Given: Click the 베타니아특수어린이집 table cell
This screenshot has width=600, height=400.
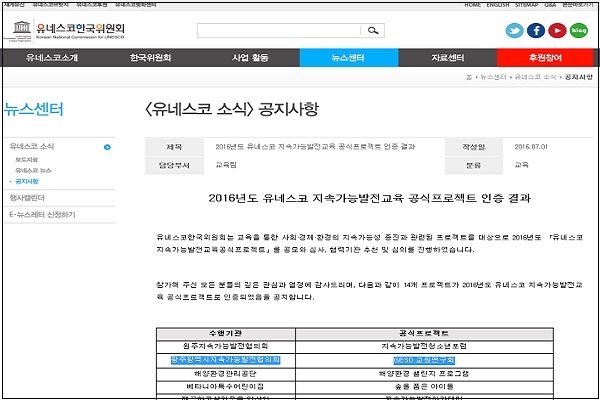Looking at the screenshot, I should point(225,387).
